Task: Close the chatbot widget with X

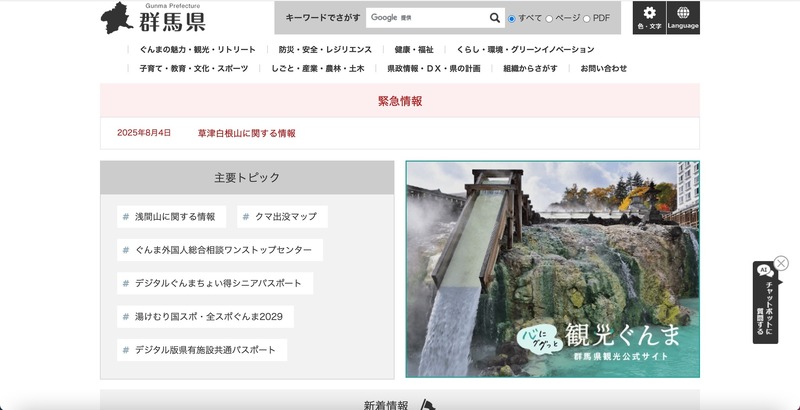Action: [x=781, y=263]
